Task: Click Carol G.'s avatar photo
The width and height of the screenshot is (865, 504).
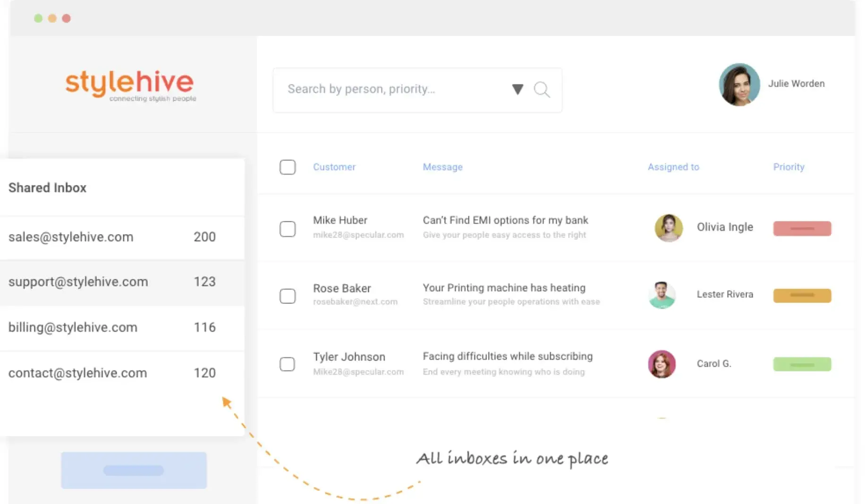Action: [661, 364]
